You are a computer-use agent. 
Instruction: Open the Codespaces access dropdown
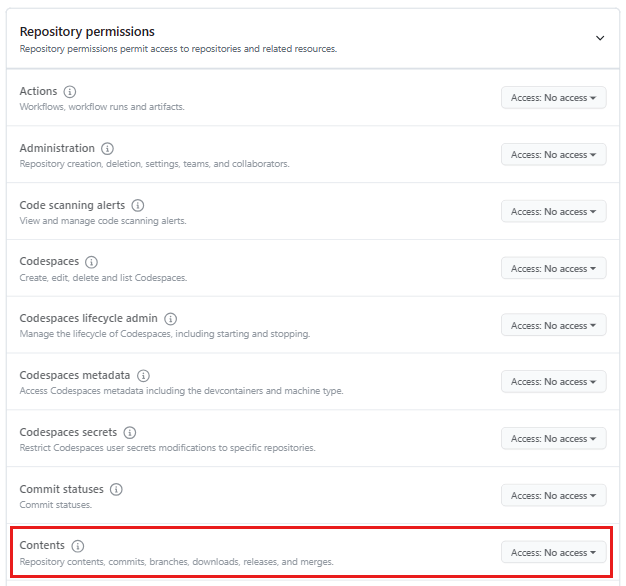553,269
